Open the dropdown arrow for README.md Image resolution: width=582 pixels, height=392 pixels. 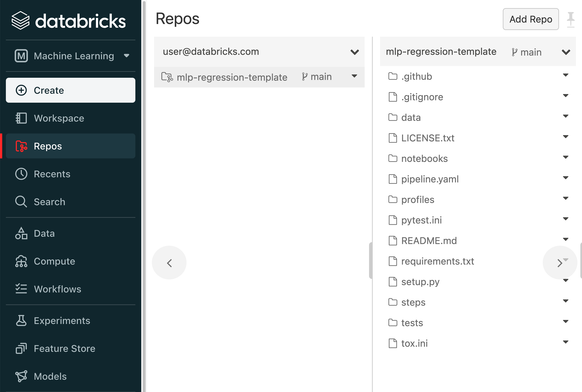pos(565,239)
